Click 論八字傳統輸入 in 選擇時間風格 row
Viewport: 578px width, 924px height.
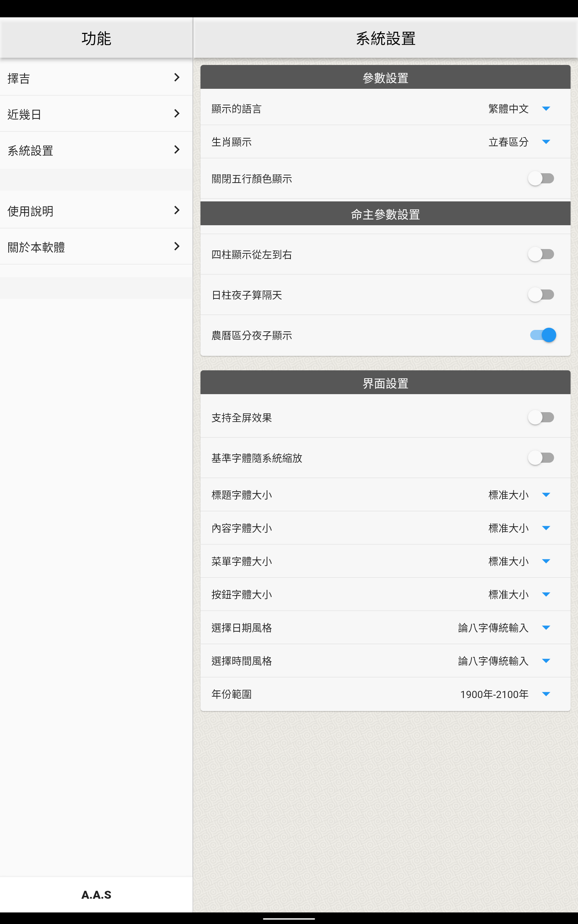coord(493,661)
